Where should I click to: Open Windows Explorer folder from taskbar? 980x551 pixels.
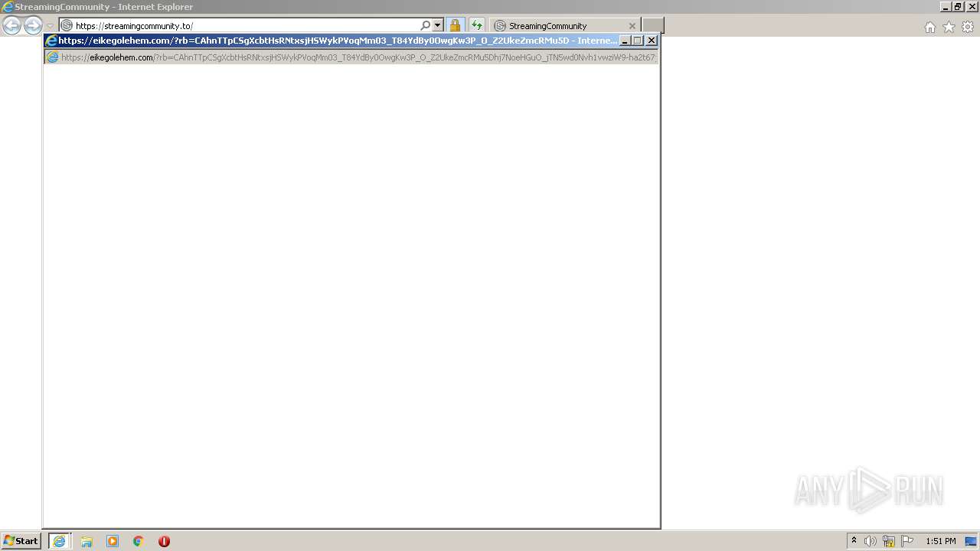[87, 541]
